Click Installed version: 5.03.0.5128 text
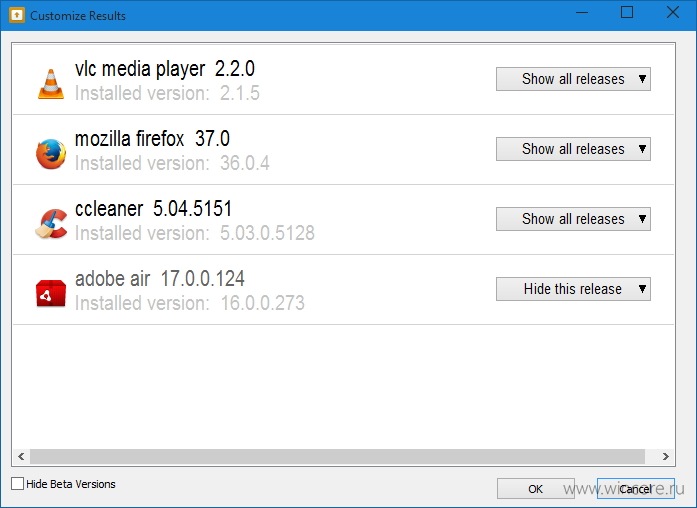The width and height of the screenshot is (697, 508). 195,233
